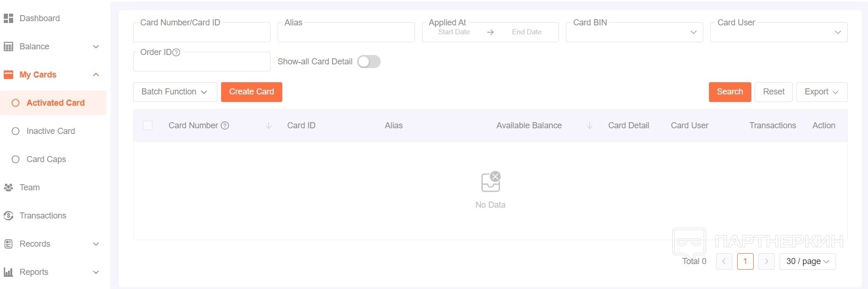The image size is (868, 289).
Task: Click the orange Search button
Action: tap(730, 92)
